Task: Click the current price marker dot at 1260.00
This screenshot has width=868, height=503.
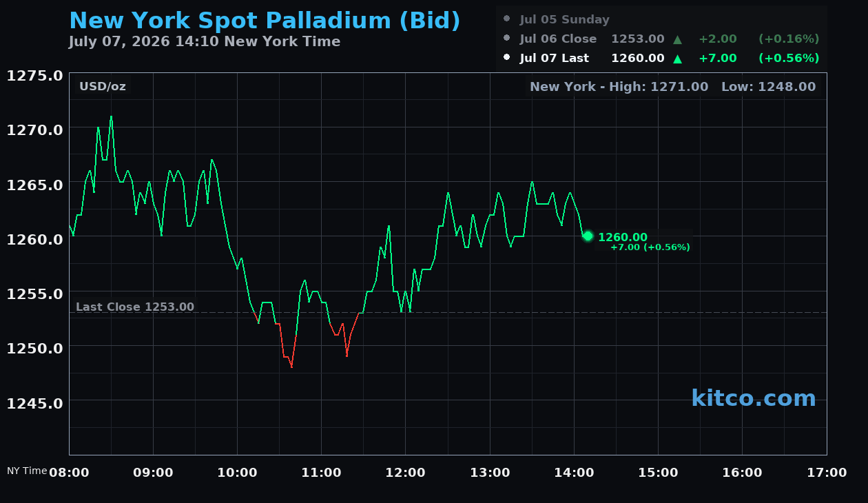Action: click(588, 236)
